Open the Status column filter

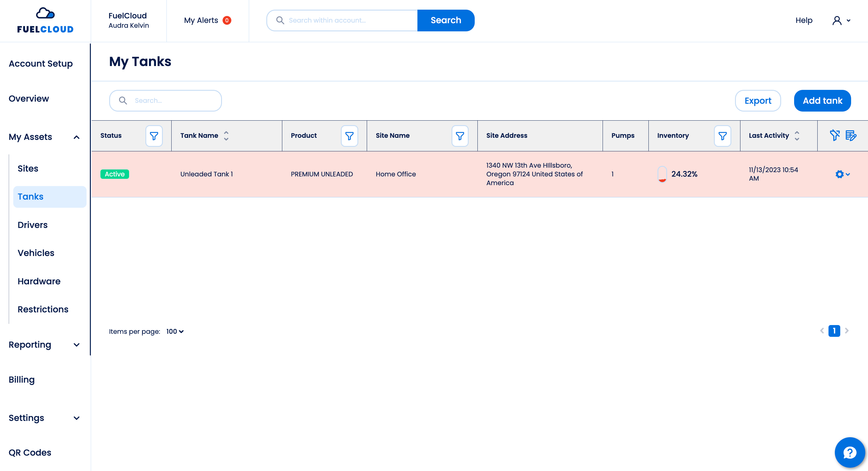154,136
